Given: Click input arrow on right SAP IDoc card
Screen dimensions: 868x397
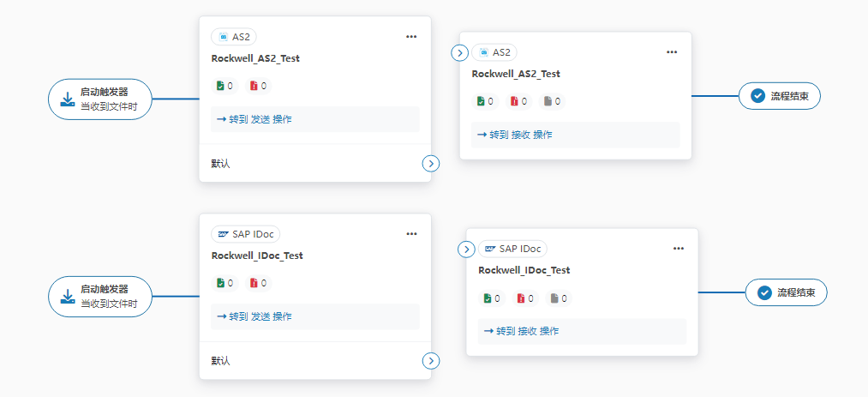Looking at the screenshot, I should tap(466, 250).
